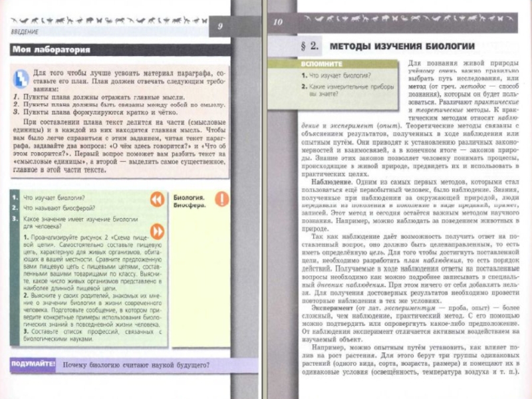The image size is (532, 399).
Task: Click the italic phrase 'план наблюдения'
Action: 432,261
